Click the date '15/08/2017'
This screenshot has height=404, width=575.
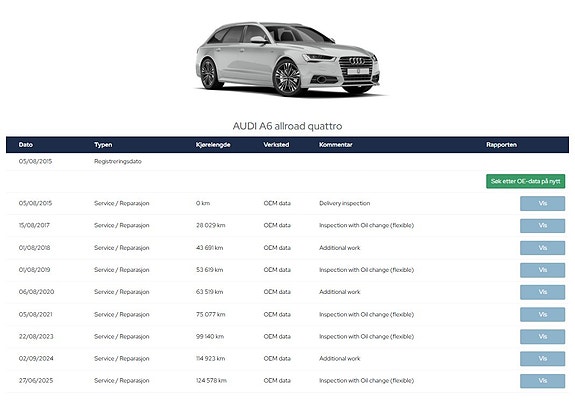point(34,225)
